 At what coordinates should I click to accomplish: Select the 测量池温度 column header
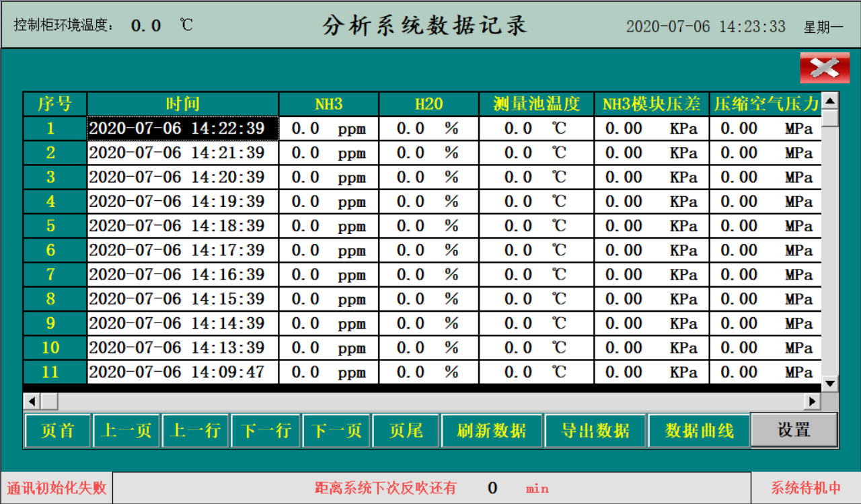pos(536,104)
